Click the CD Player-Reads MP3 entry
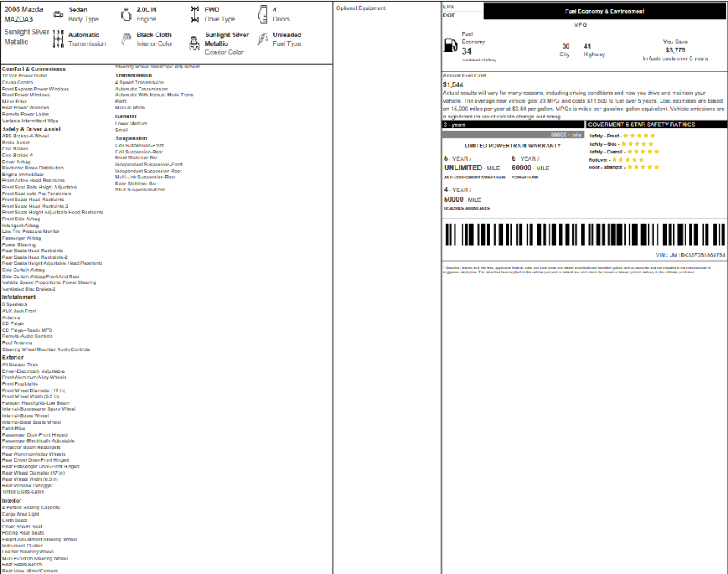Viewport: 728px width, 574px height. [x=27, y=330]
